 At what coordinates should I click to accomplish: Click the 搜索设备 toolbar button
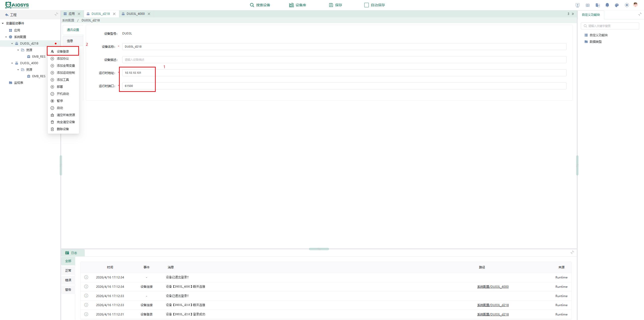260,5
